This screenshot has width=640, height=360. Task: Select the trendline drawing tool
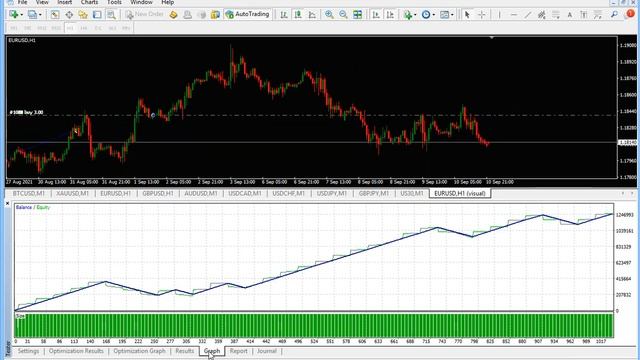(527, 15)
